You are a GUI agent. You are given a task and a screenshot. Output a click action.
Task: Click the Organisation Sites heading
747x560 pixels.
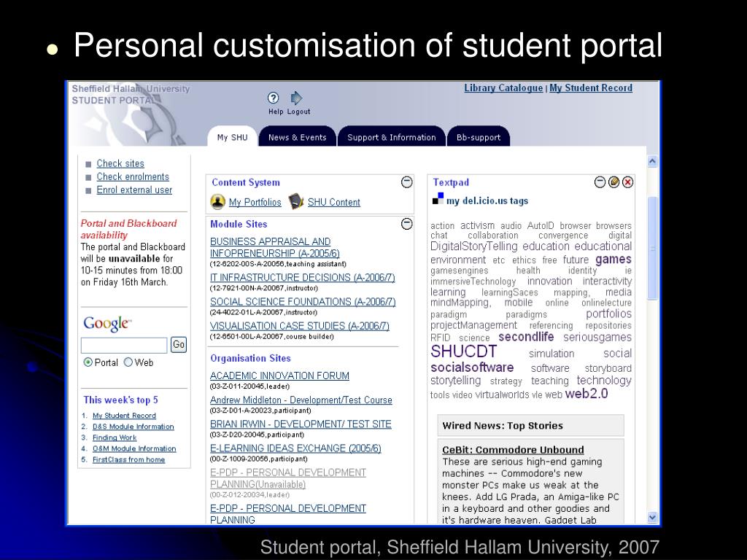click(x=250, y=358)
